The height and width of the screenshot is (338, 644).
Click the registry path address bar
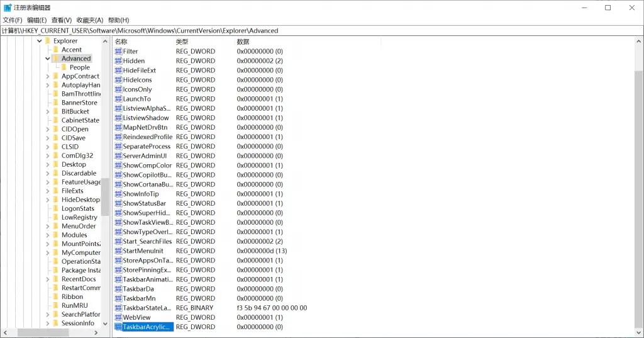321,31
